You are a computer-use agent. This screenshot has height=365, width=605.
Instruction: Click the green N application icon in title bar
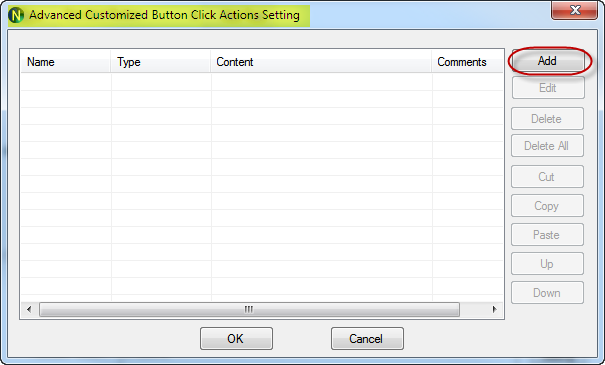point(16,15)
